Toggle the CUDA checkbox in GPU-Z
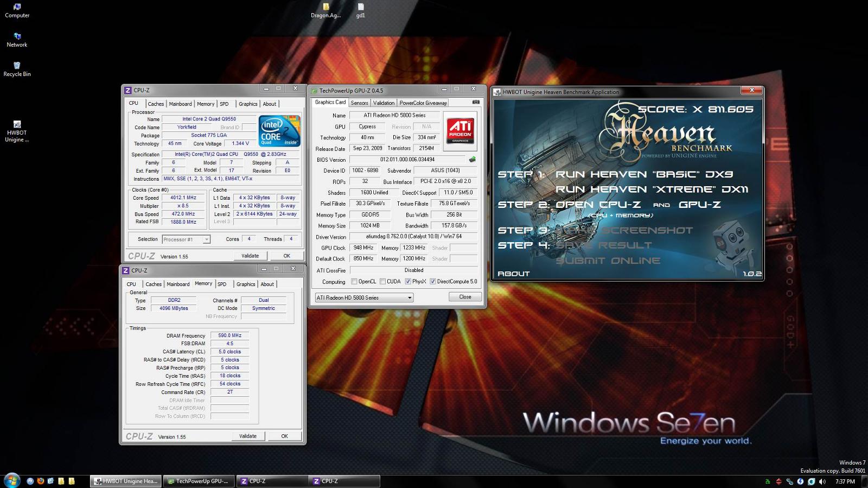This screenshot has width=868, height=488. pos(382,281)
